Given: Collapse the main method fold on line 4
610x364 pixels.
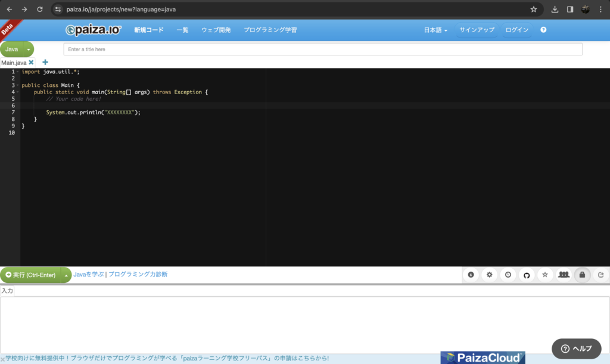Looking at the screenshot, I should coord(18,92).
